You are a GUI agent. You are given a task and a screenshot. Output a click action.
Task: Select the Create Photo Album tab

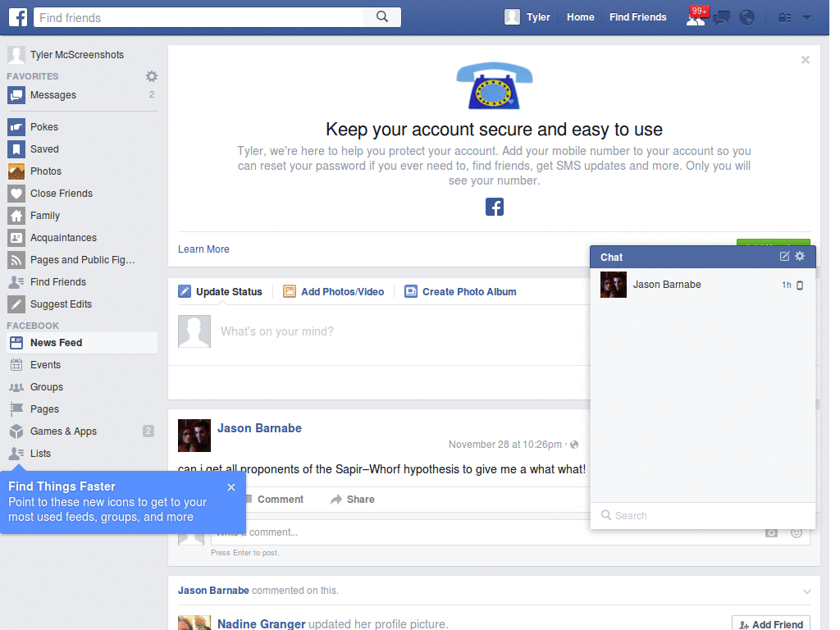coord(461,292)
